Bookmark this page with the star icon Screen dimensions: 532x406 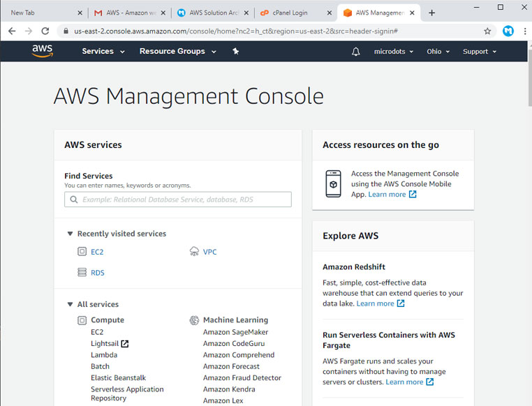[x=487, y=31]
